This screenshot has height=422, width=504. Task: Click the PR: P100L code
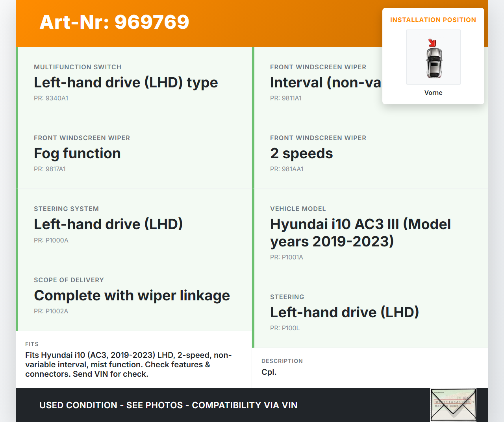285,328
